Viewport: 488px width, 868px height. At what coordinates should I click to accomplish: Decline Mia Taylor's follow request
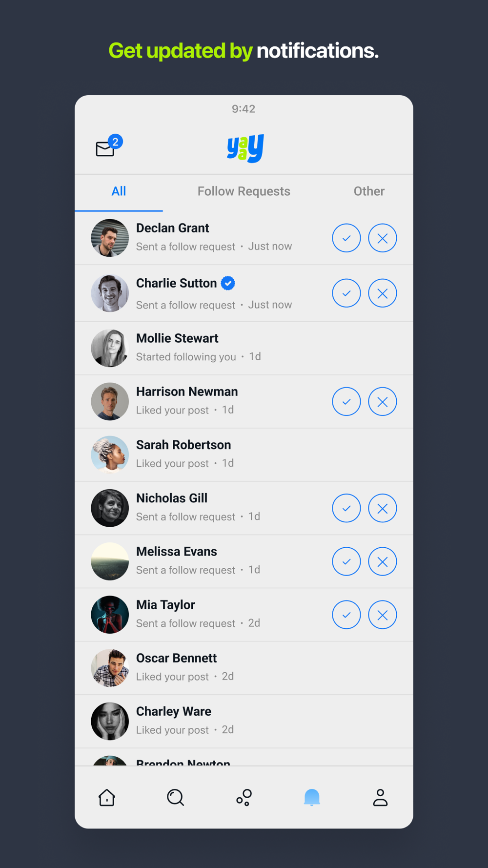[383, 615]
